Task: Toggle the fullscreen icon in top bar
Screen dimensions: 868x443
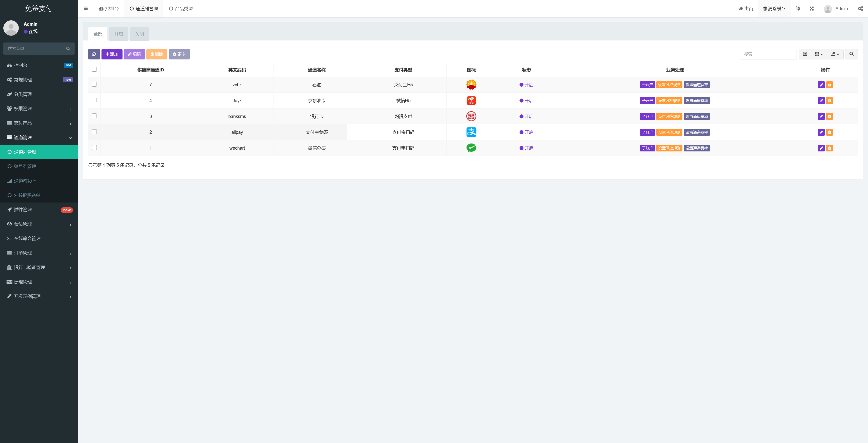Action: [812, 9]
